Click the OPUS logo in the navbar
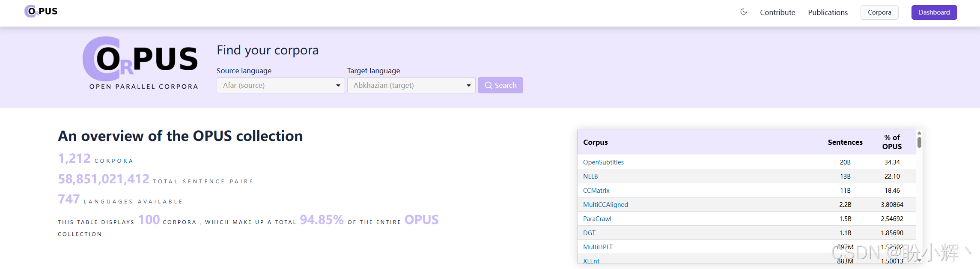This screenshot has width=980, height=269. click(41, 12)
